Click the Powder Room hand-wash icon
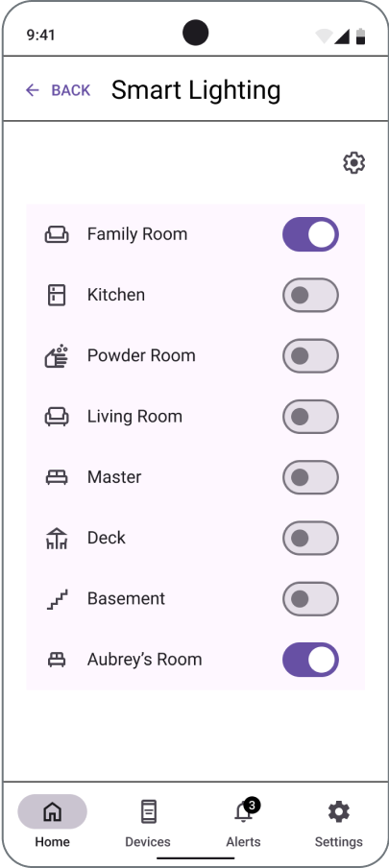 tap(57, 356)
